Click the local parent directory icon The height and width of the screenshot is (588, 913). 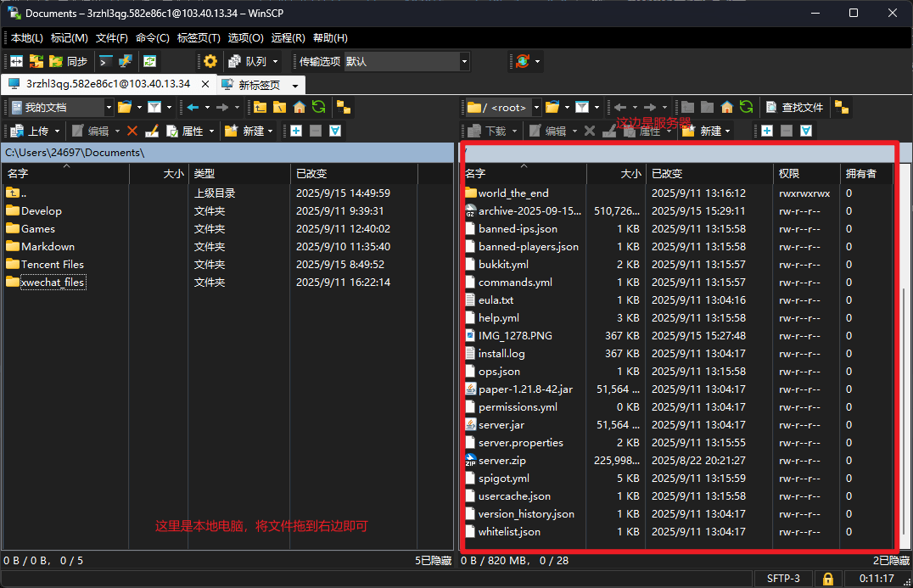[260, 107]
